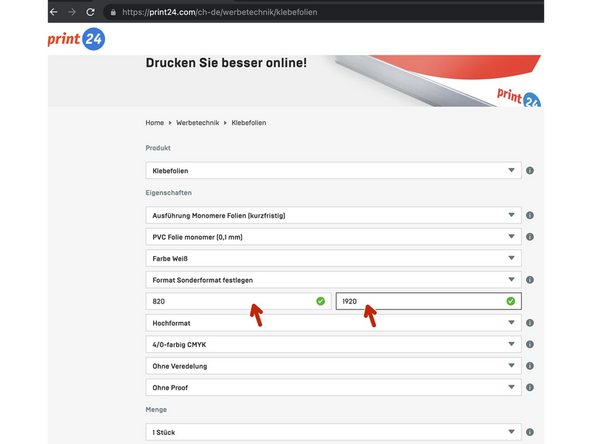The height and width of the screenshot is (444, 592).
Task: Go back with the browser back arrow
Action: [x=54, y=12]
